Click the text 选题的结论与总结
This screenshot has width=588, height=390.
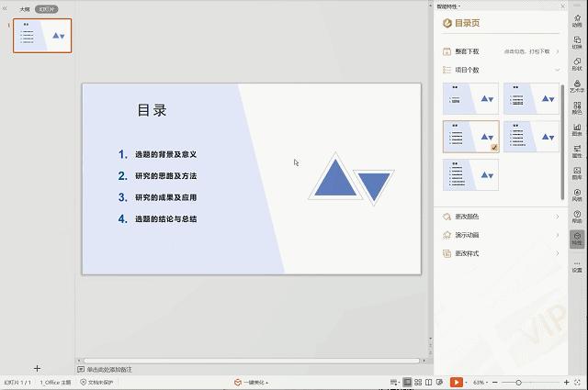pos(165,219)
